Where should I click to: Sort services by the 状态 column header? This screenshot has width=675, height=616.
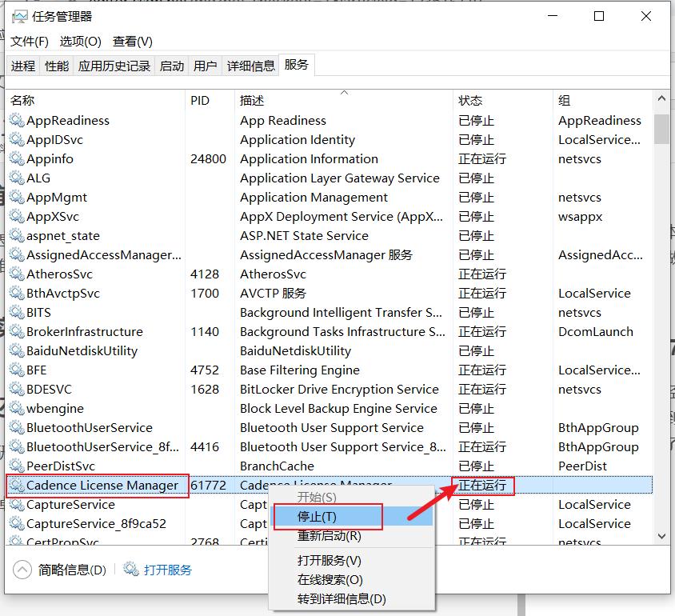pos(503,100)
